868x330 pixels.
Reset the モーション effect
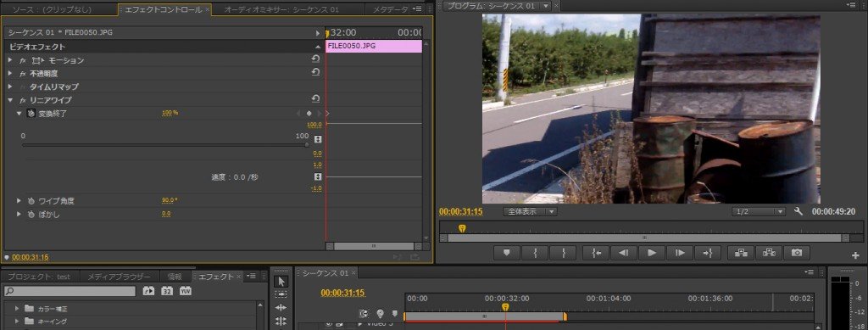(x=315, y=59)
